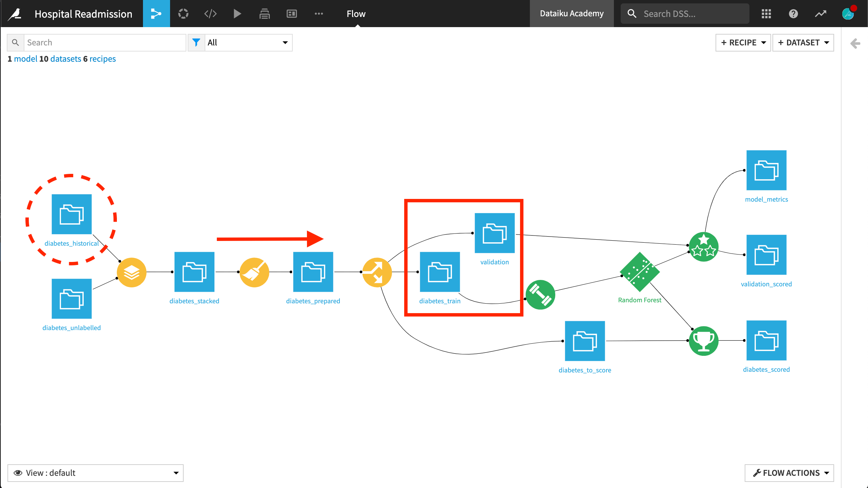Open the code notebooks icon
This screenshot has height=488, width=868.
210,14
